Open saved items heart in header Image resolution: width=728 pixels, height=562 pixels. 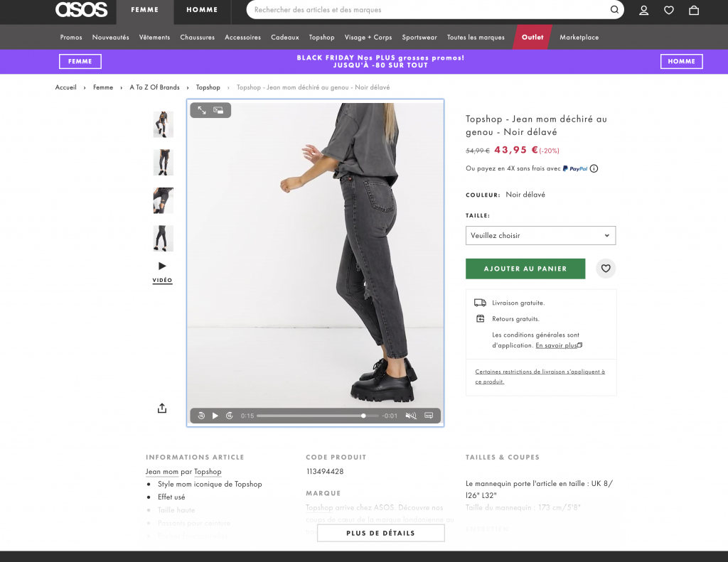click(x=668, y=10)
